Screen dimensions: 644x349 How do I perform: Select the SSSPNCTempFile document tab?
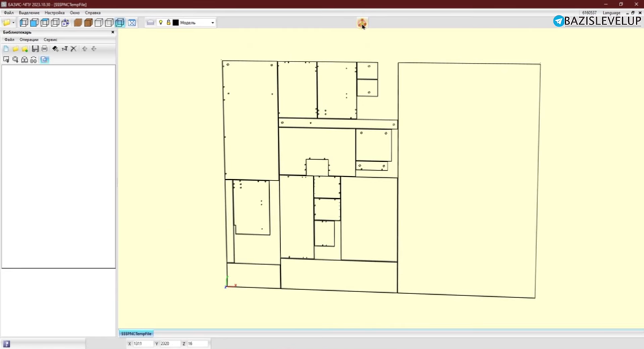(x=136, y=333)
